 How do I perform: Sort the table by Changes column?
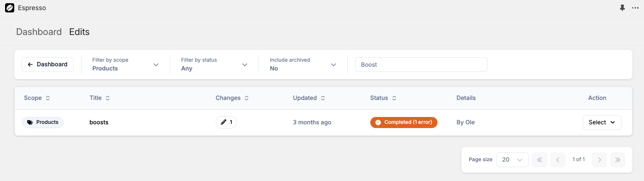pos(232,98)
